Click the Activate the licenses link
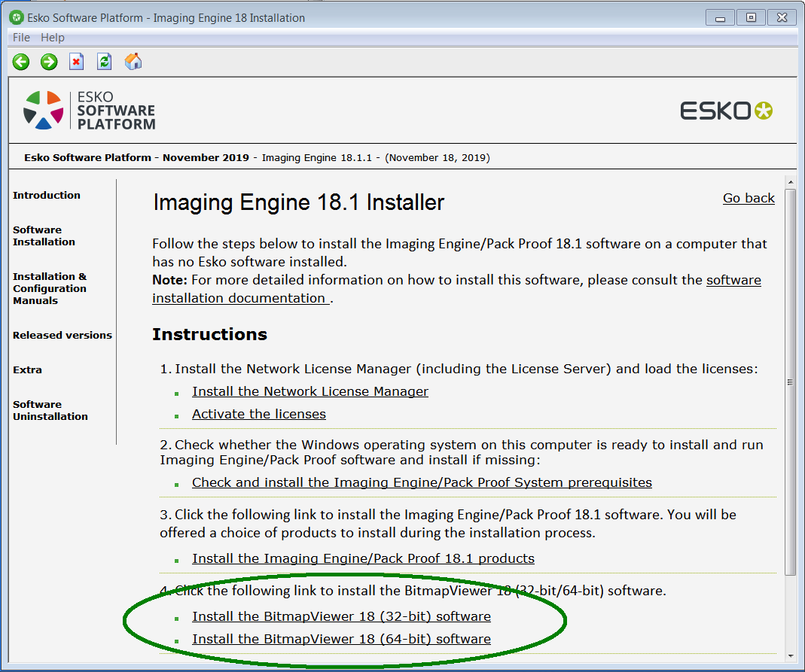 coord(258,414)
